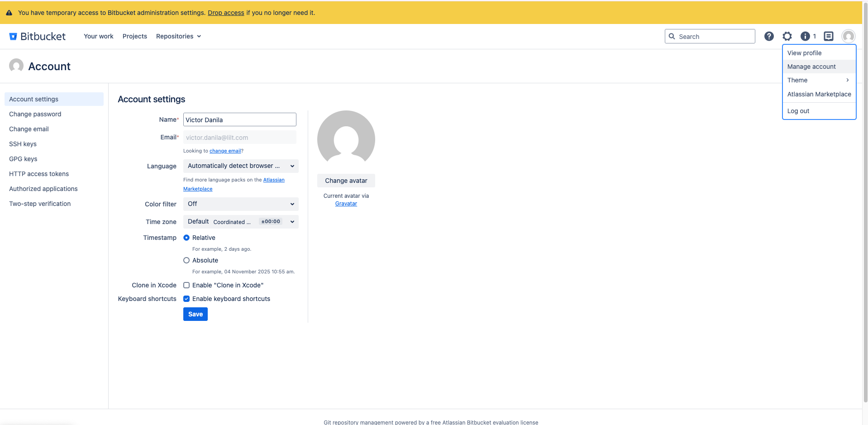868x425 pixels.
Task: Choose Manage account from user menu
Action: [819, 67]
